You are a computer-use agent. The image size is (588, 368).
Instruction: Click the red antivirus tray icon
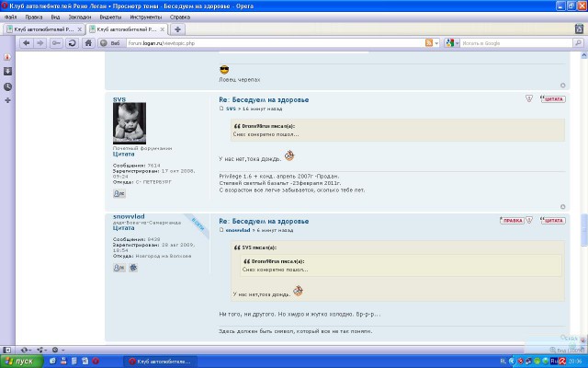pos(562,362)
